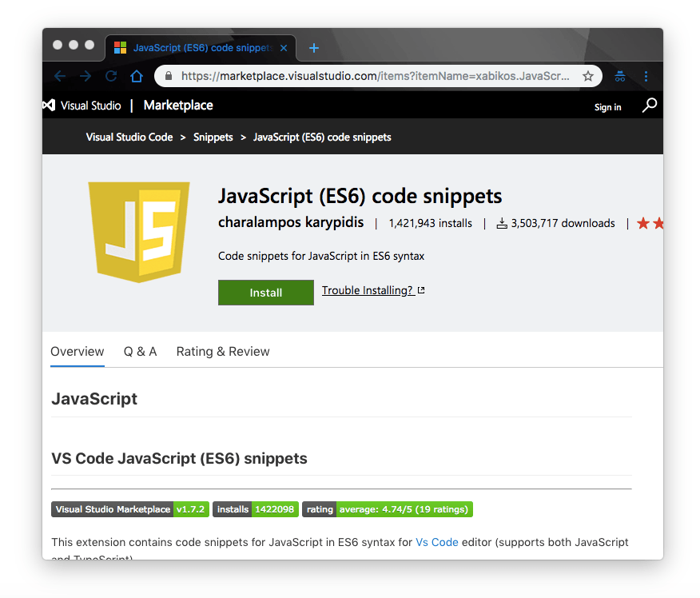Navigate forward with the browser arrow

pyautogui.click(x=86, y=76)
